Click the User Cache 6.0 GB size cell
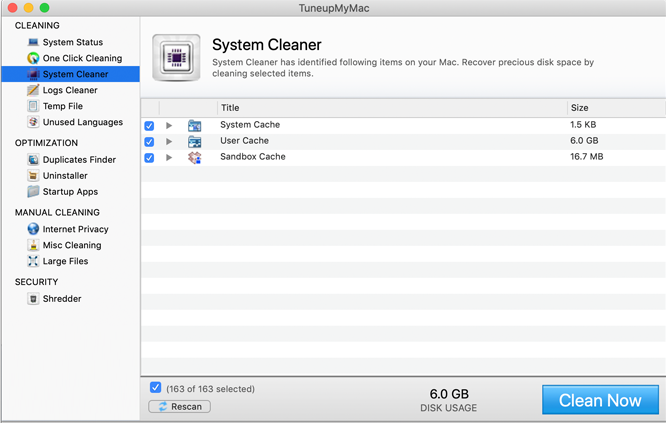 pyautogui.click(x=584, y=141)
